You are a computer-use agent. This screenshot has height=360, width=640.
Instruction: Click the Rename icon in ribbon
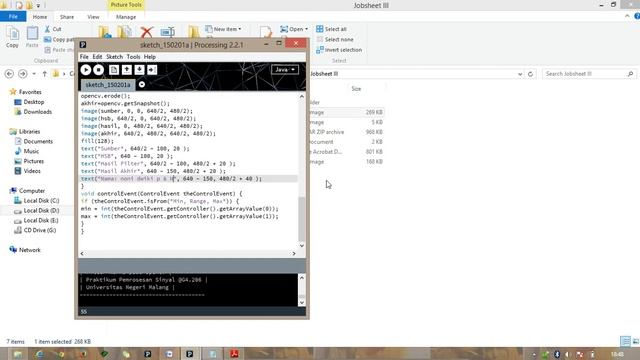(x=167, y=32)
